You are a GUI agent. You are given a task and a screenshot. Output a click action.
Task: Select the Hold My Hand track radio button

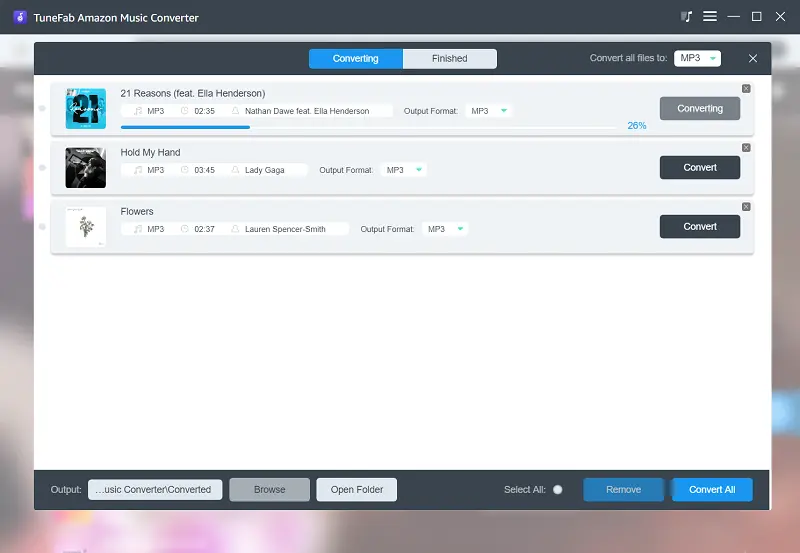click(42, 167)
